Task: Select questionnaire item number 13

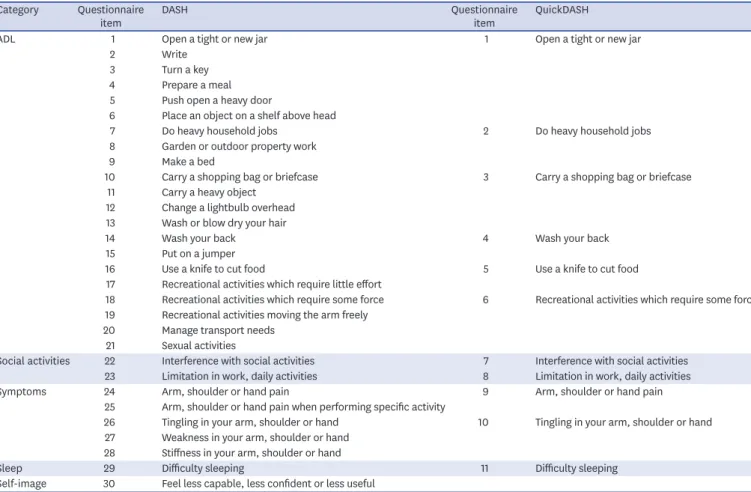Action: click(110, 223)
